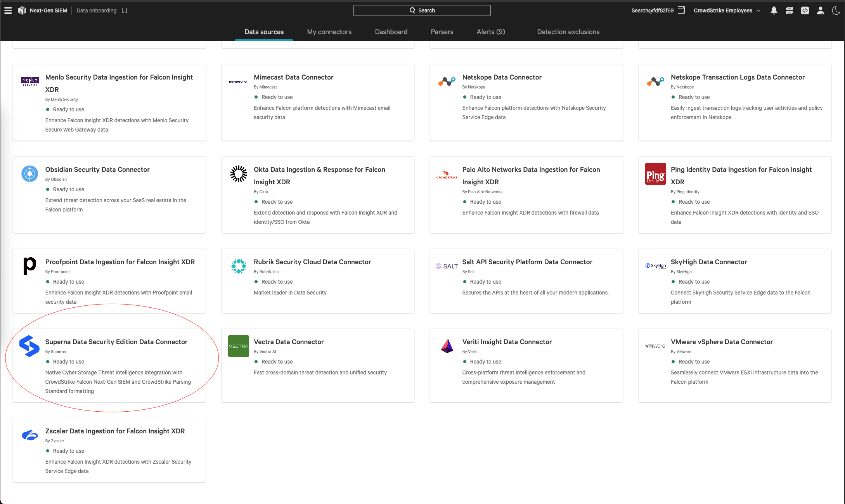Click the Netskope Data Connector logo
Viewport: 845px width, 504px height.
coord(447,81)
